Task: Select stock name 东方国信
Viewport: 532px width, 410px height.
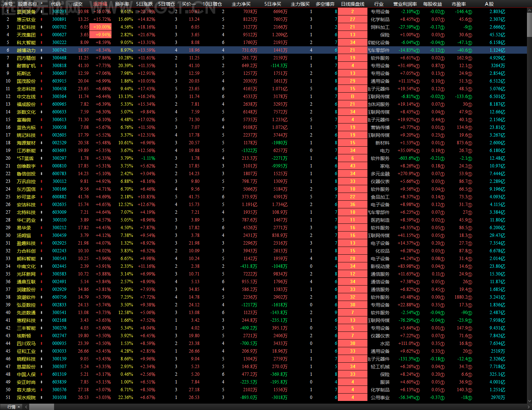Action: [x=26, y=189]
